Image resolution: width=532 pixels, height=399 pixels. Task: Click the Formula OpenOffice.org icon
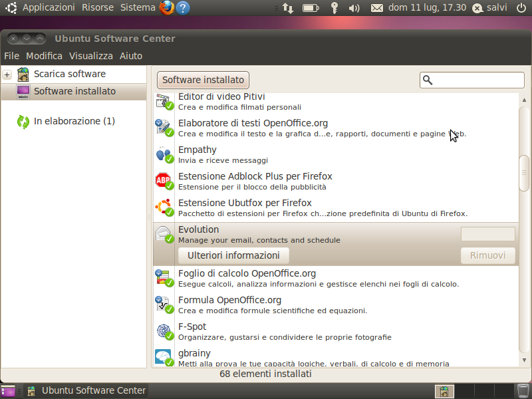tap(164, 305)
